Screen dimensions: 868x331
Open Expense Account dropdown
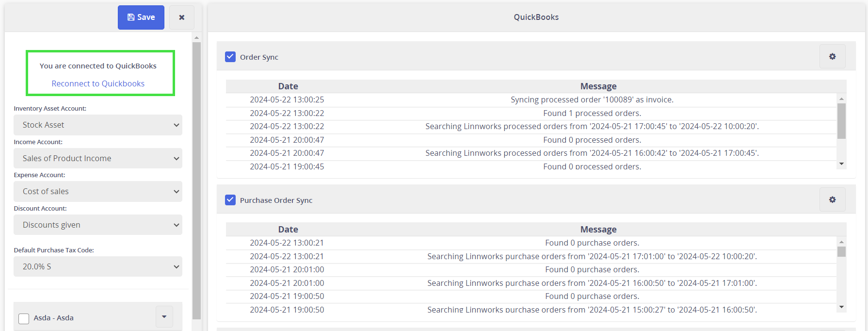click(98, 191)
